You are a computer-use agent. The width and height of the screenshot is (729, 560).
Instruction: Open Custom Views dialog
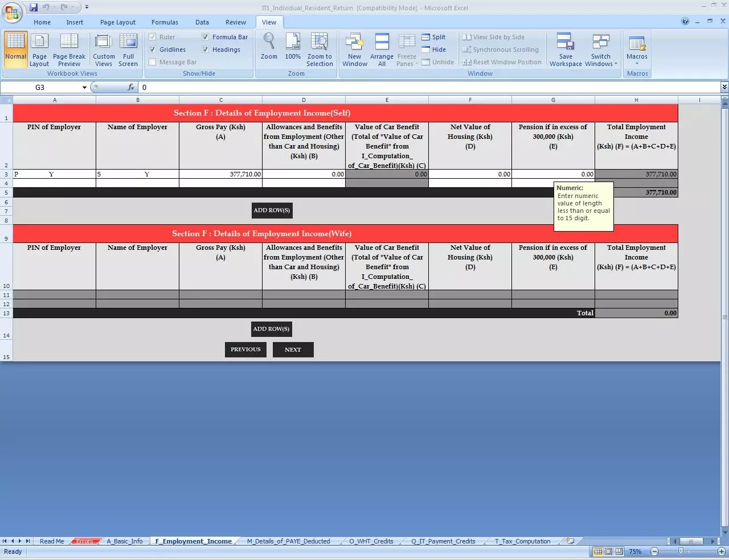[104, 50]
